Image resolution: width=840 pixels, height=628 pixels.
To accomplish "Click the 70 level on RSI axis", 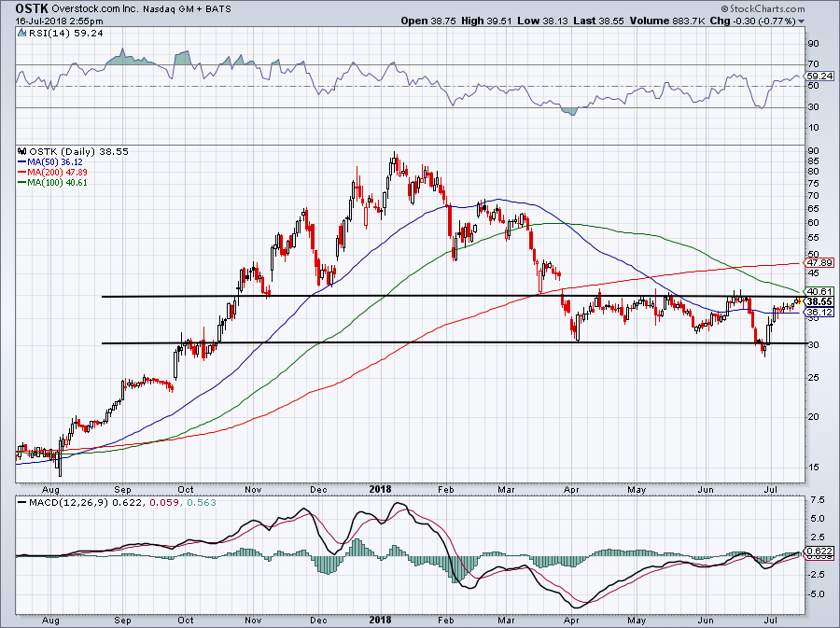I will click(x=813, y=64).
